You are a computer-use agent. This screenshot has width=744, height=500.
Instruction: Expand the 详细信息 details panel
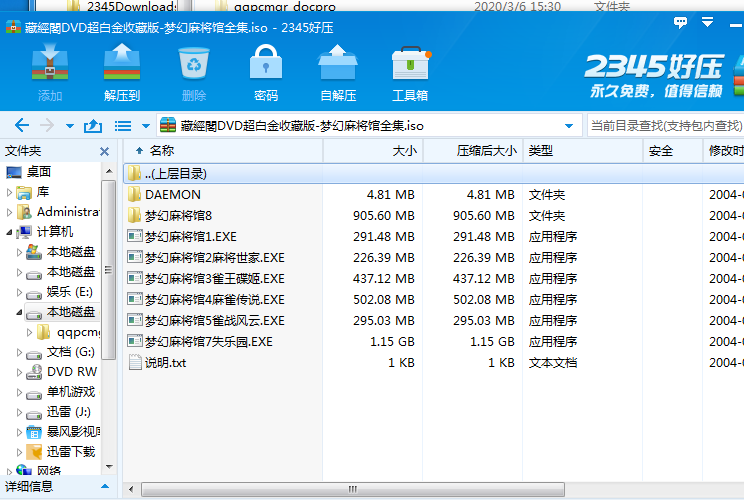tap(105, 486)
